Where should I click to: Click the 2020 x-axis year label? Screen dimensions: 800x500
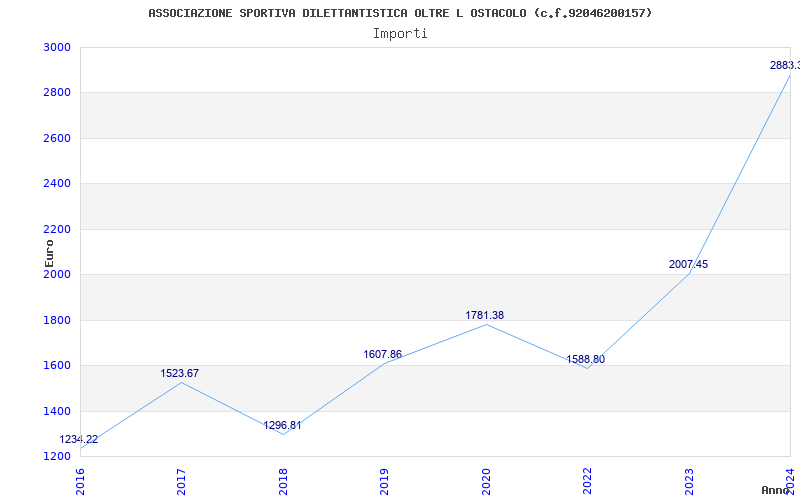[486, 481]
